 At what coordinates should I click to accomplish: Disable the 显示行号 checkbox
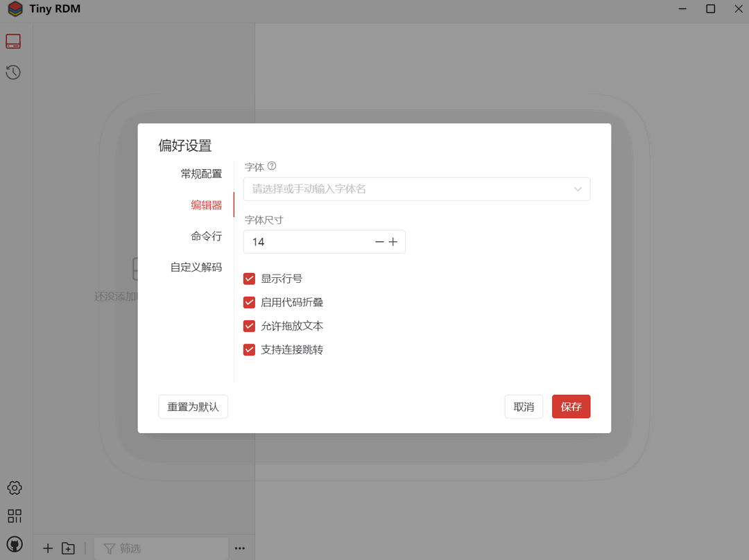click(249, 278)
